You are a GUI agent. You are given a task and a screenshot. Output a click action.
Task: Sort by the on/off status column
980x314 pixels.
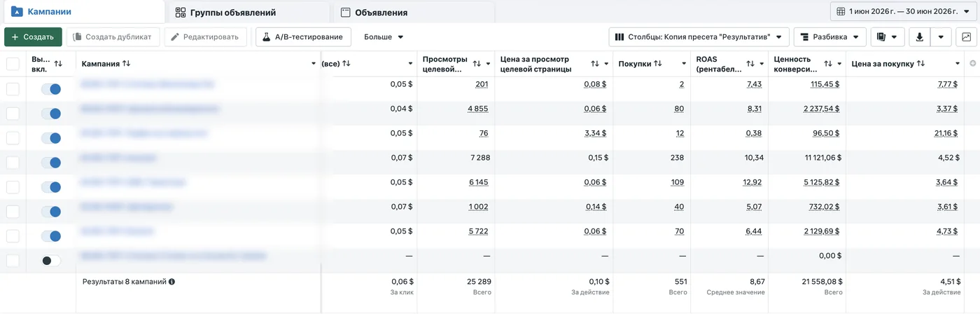coord(58,64)
